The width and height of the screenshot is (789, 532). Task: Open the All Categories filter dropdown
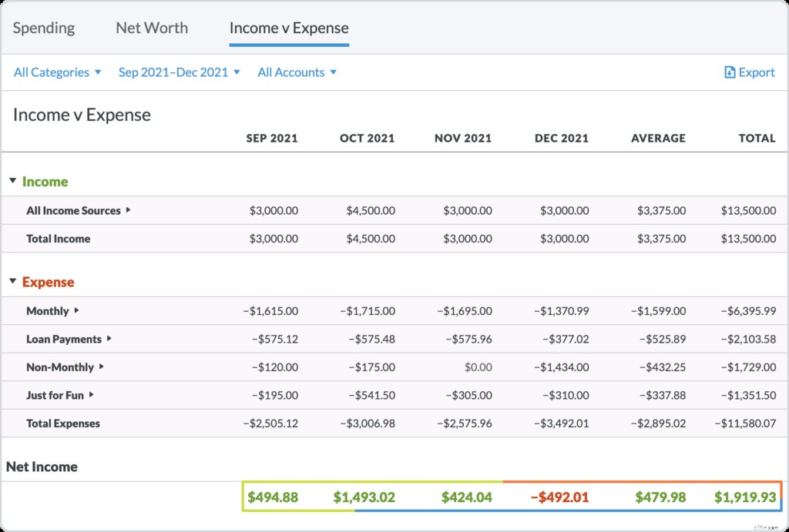[57, 72]
